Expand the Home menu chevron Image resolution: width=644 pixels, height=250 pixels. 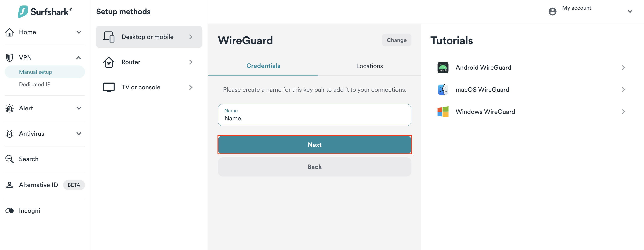(x=79, y=32)
